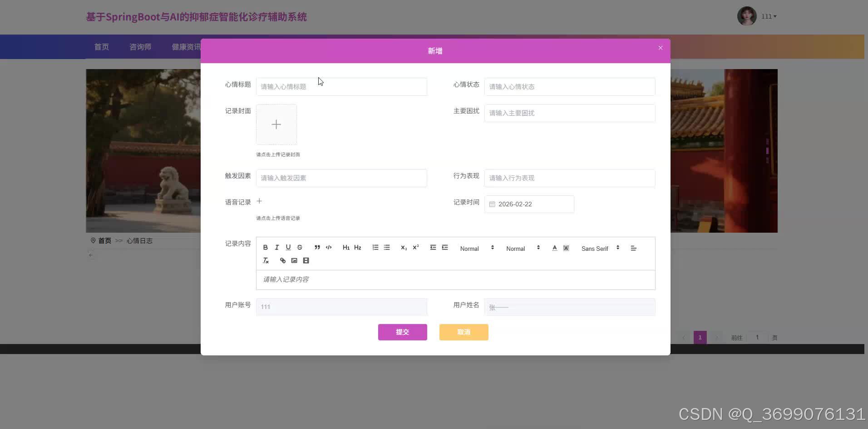Image resolution: width=868 pixels, height=429 pixels.
Task: Click the record content text area
Action: point(456,280)
